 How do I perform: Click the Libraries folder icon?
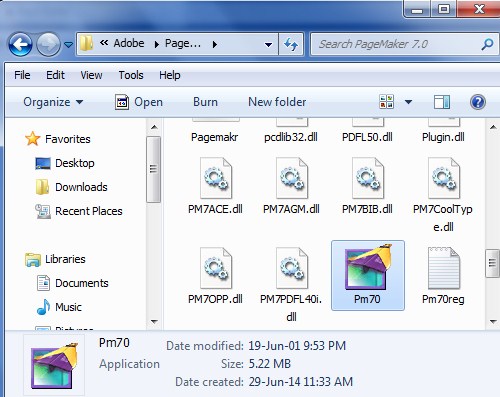tap(33, 260)
